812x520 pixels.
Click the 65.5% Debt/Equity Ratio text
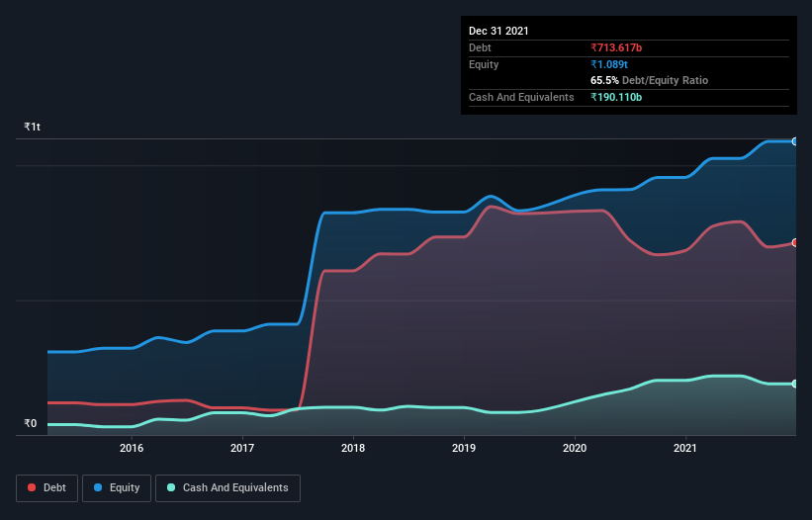[650, 80]
